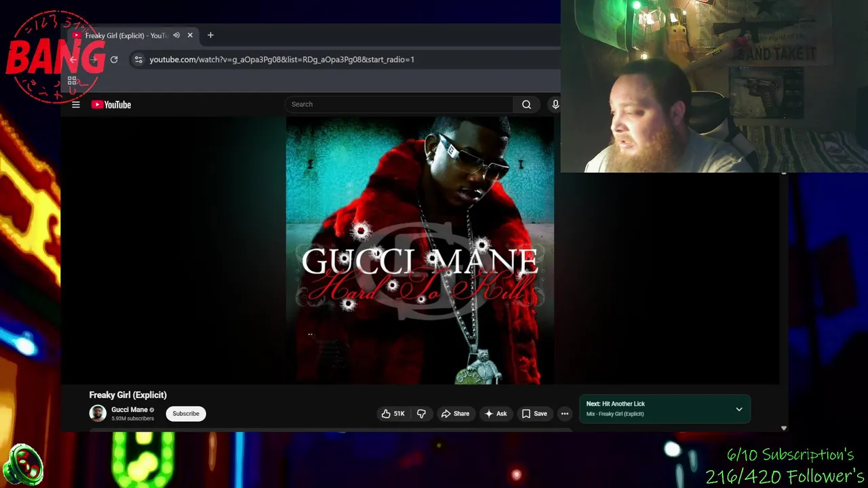Focus the YouTube Search field
The width and height of the screenshot is (868, 488).
(399, 104)
